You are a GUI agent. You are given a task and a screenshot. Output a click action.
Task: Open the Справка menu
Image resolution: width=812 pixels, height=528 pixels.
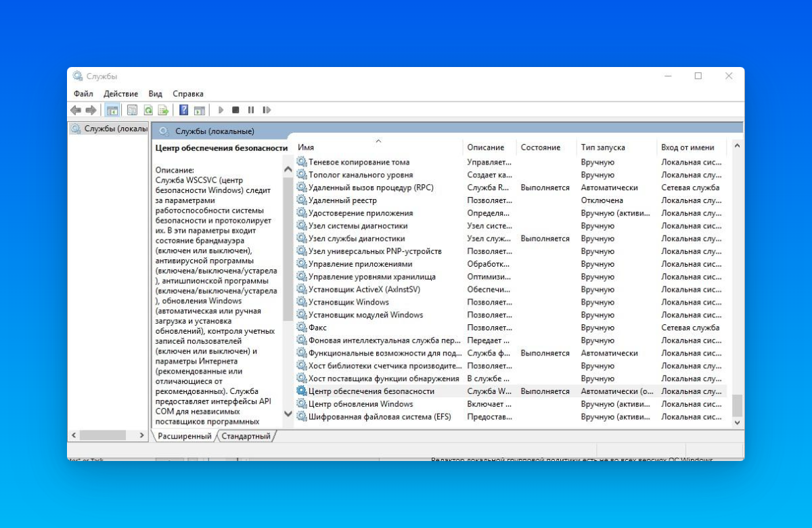[x=188, y=94]
